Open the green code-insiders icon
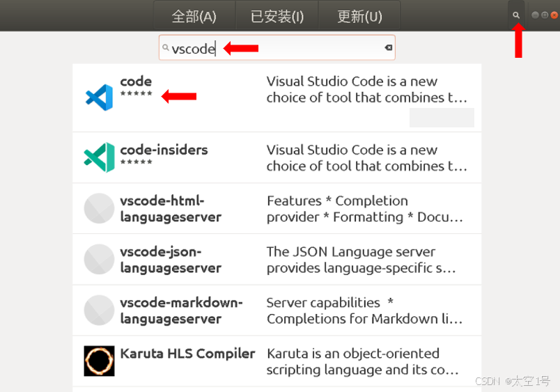 (100, 157)
